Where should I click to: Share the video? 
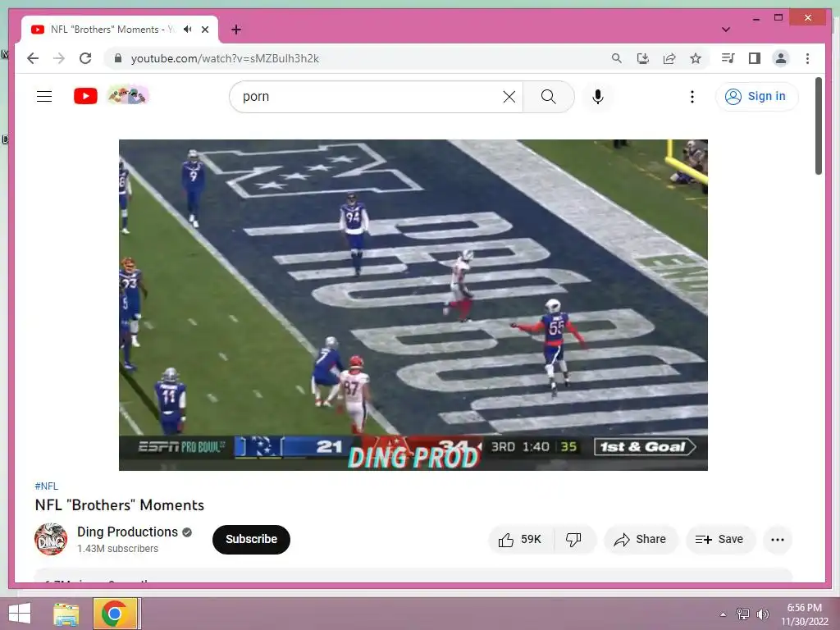coord(641,540)
